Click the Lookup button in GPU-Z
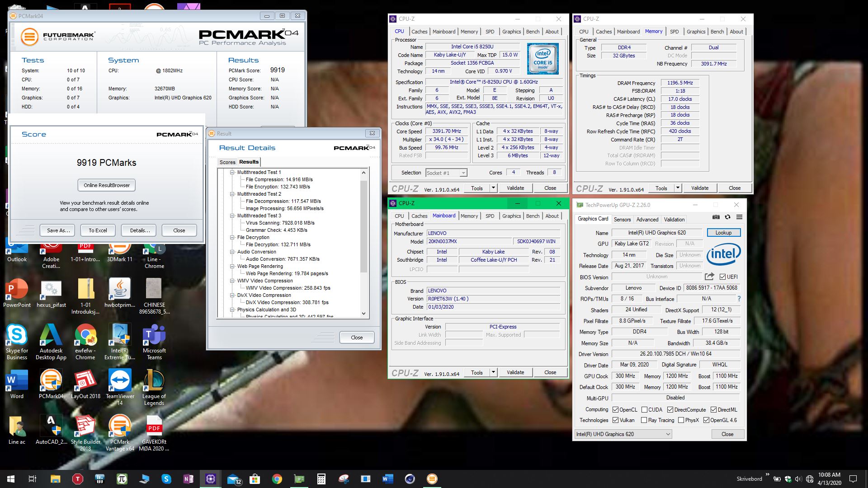Image resolution: width=868 pixels, height=488 pixels. tap(723, 233)
